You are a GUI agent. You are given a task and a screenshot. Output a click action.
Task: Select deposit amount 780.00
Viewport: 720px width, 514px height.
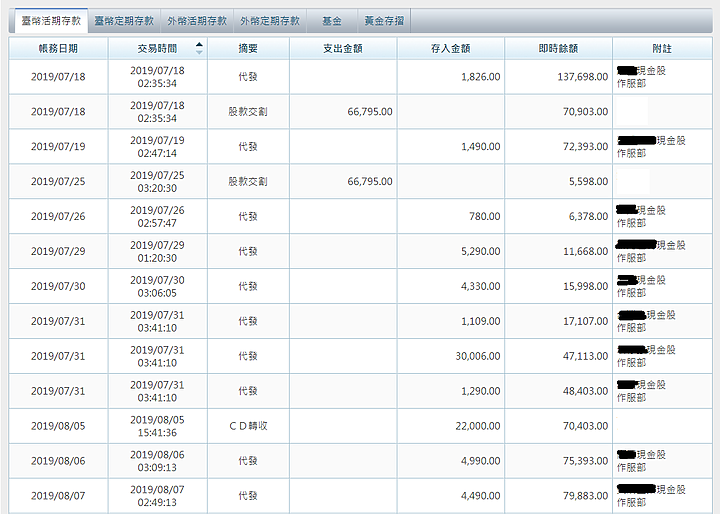pyautogui.click(x=484, y=216)
